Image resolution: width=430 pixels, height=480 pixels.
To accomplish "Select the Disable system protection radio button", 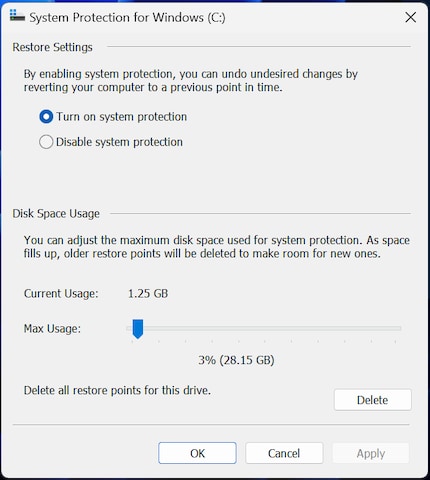I will coord(46,142).
